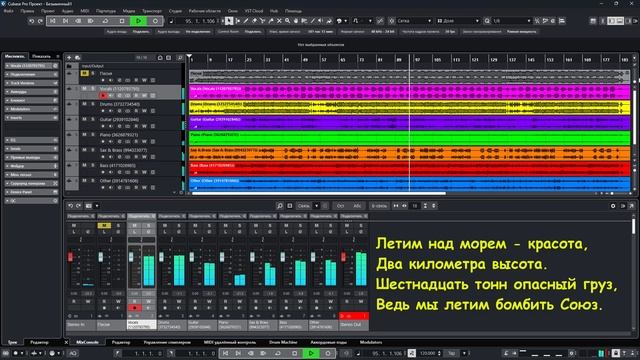Open the Транспорт menu

(x=152, y=11)
